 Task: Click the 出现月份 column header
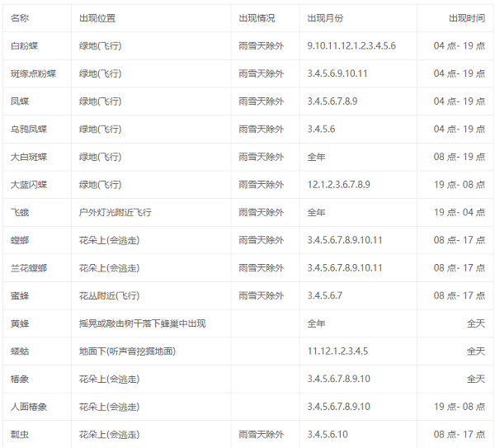325,18
